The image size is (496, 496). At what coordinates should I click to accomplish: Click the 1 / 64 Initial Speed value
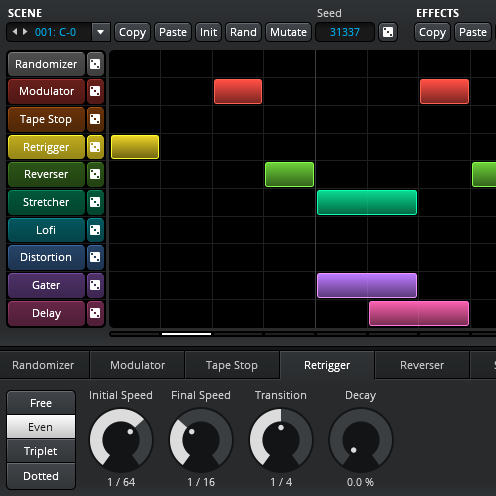pos(121,482)
